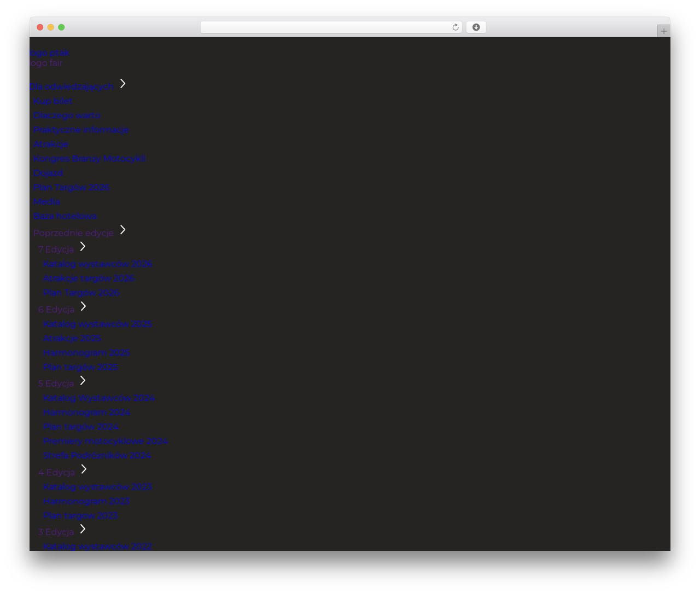Open Plan Targów 2026 under 7 Edycja

pyautogui.click(x=81, y=293)
